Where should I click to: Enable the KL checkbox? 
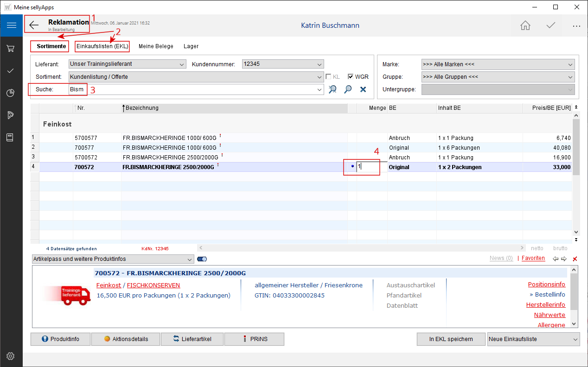pyautogui.click(x=328, y=77)
